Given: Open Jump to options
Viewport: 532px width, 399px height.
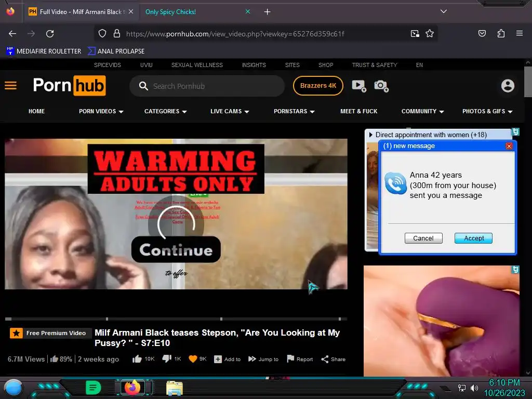Looking at the screenshot, I should click(263, 360).
